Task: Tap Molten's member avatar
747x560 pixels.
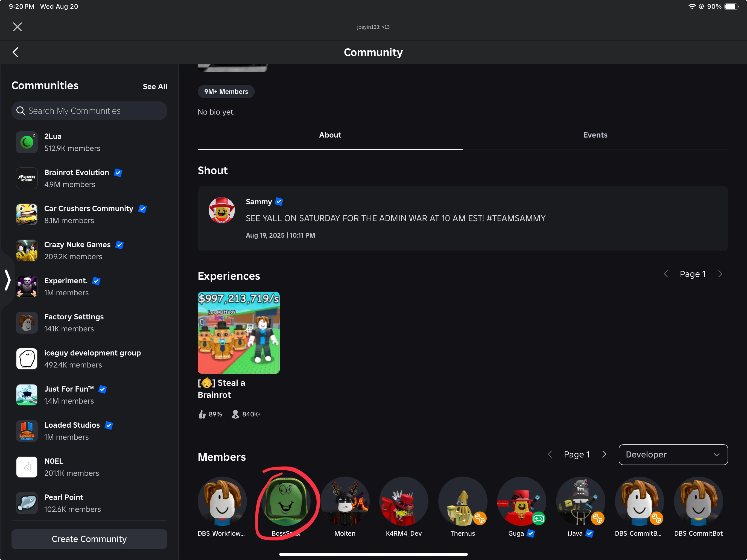Action: coord(345,501)
